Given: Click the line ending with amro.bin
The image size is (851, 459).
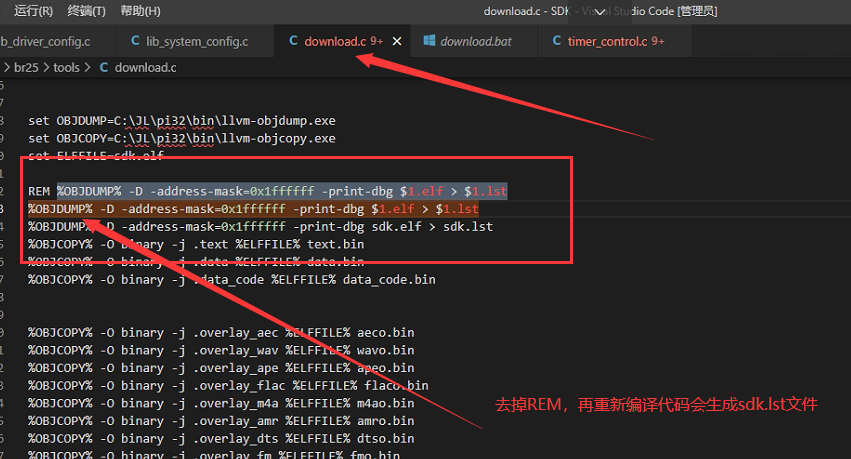Looking at the screenshot, I should click(221, 420).
